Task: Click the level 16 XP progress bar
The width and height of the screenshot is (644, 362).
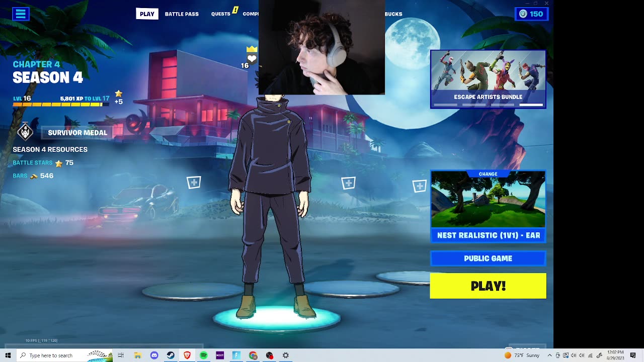Action: pyautogui.click(x=60, y=105)
